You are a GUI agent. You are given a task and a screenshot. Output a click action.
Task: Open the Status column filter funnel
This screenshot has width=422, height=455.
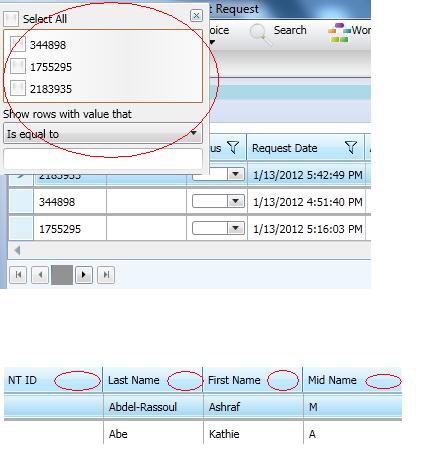coord(233,147)
